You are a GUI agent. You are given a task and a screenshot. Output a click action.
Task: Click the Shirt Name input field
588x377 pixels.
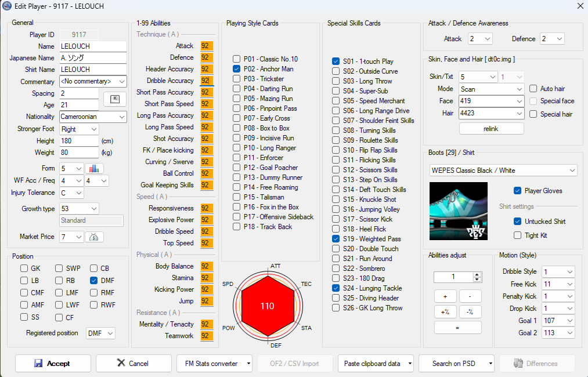coord(93,70)
